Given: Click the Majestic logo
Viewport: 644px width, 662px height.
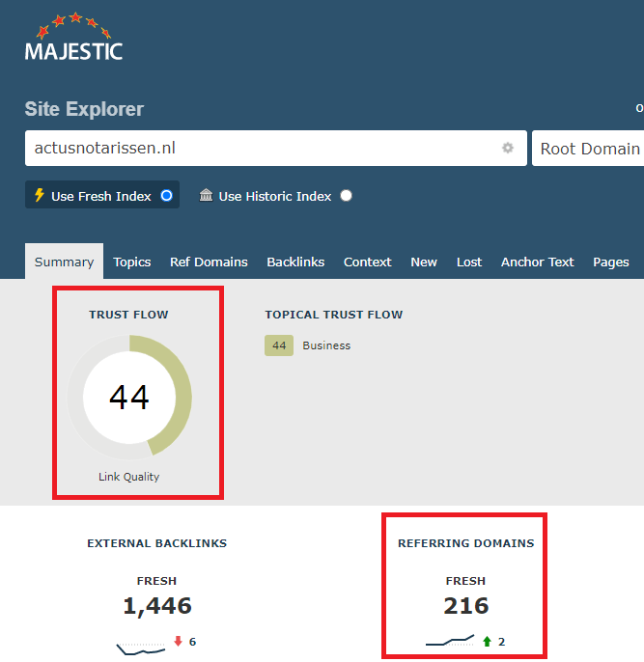Looking at the screenshot, I should [x=73, y=39].
